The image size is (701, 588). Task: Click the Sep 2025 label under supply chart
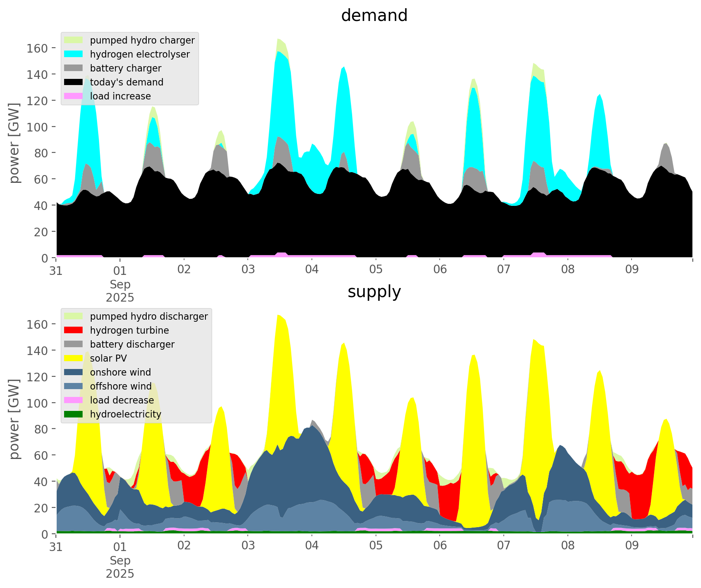[120, 566]
